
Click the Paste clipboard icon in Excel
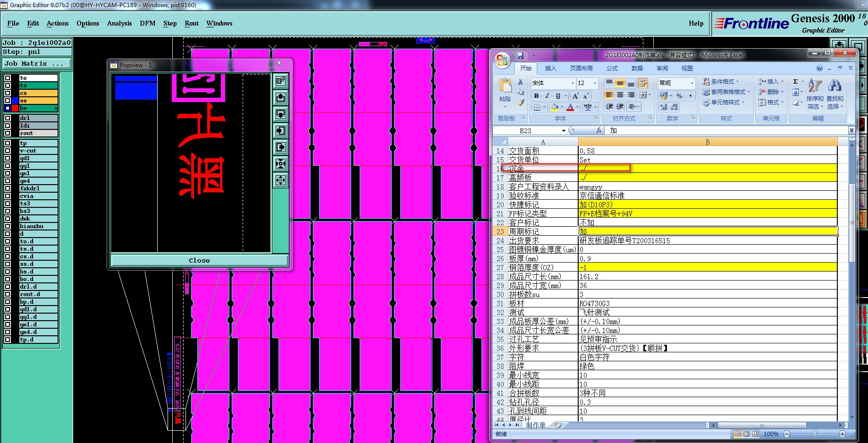pyautogui.click(x=505, y=86)
